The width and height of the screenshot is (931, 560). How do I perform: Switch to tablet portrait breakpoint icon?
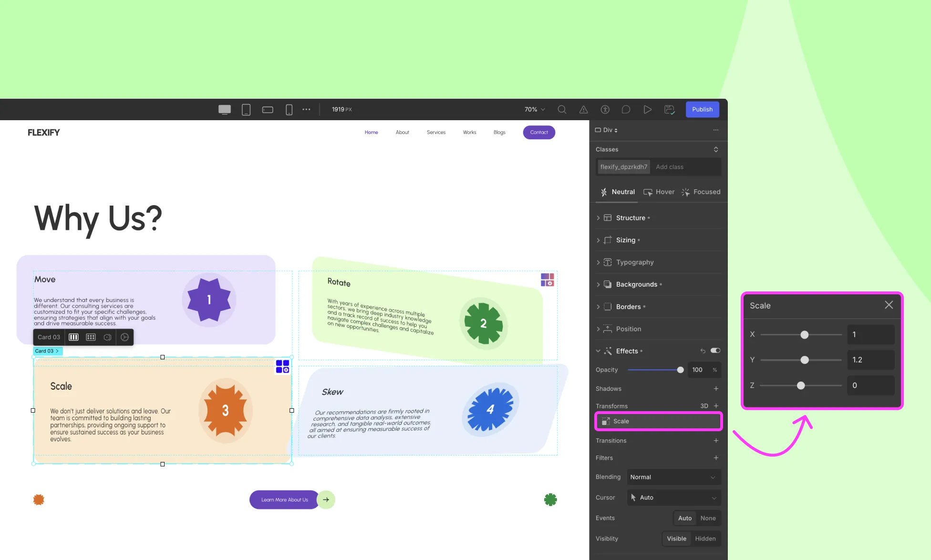(246, 110)
